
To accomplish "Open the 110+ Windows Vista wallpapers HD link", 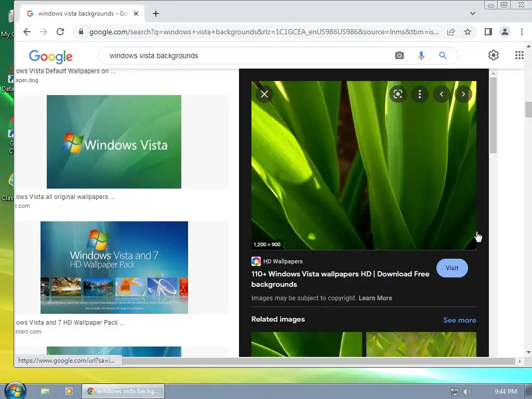I will pyautogui.click(x=340, y=279).
